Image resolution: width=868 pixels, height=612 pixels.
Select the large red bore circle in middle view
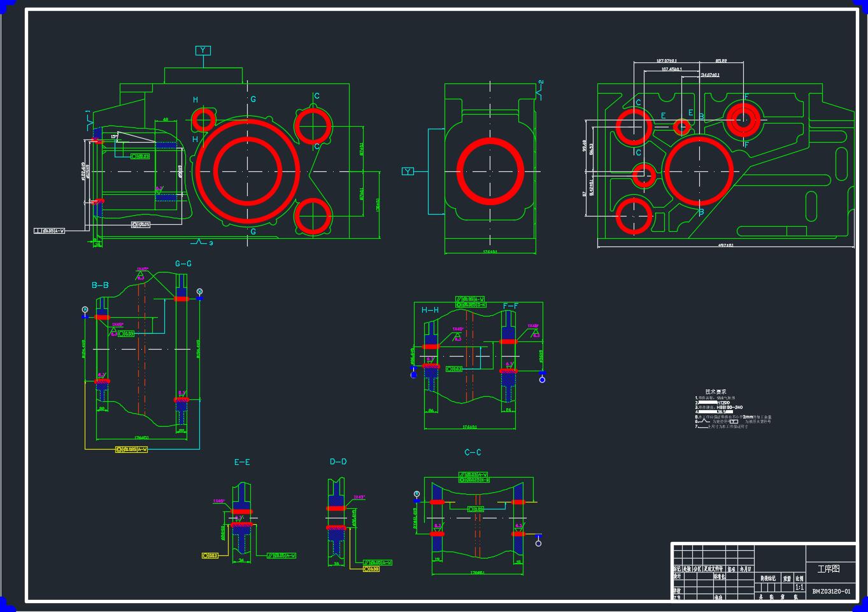click(490, 171)
